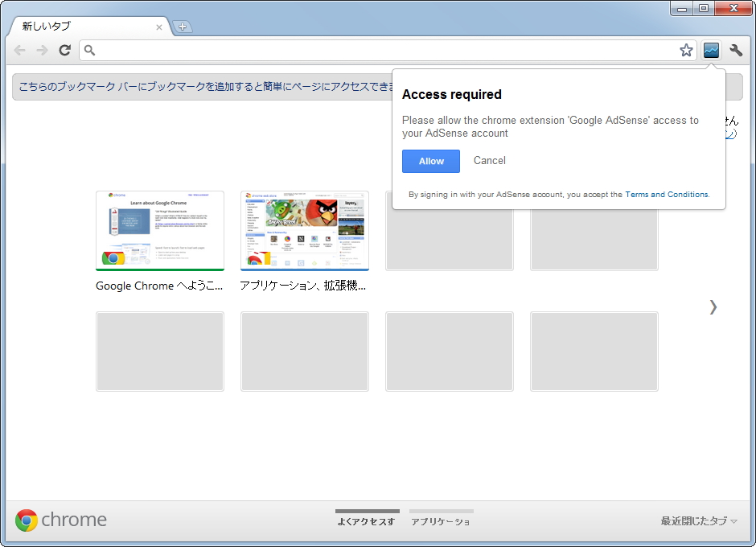The width and height of the screenshot is (756, 547).
Task: Click the forward navigation arrow
Action: [42, 50]
